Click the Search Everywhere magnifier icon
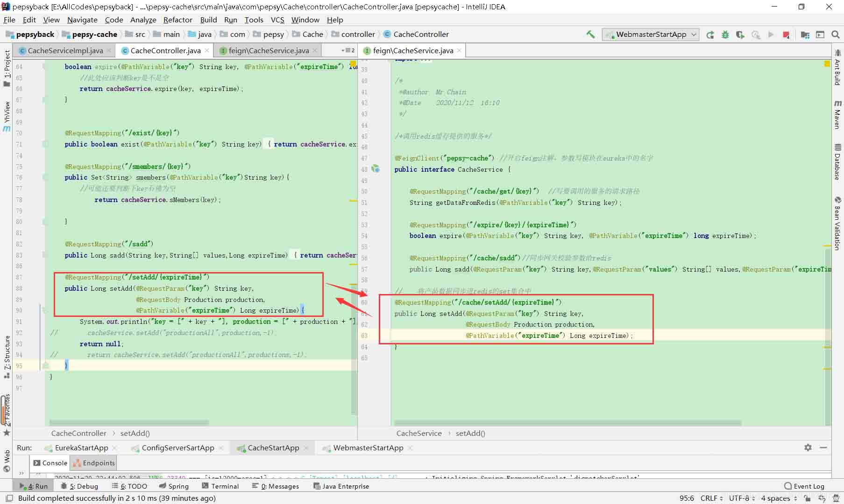The height and width of the screenshot is (504, 844). point(836,35)
